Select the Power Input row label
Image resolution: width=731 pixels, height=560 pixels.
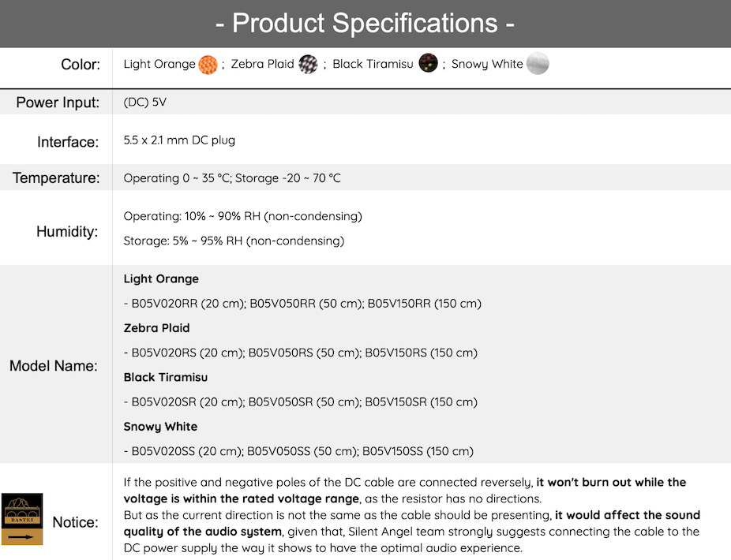click(x=58, y=103)
